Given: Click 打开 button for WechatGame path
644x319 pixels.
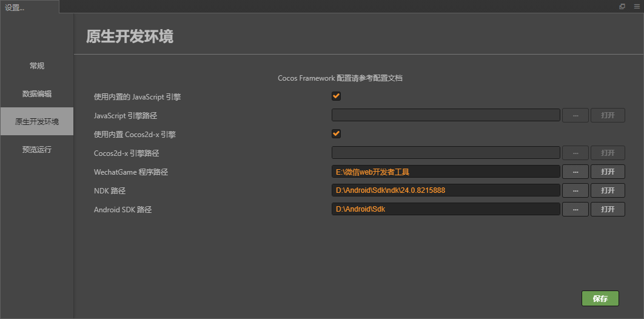Looking at the screenshot, I should pos(608,172).
